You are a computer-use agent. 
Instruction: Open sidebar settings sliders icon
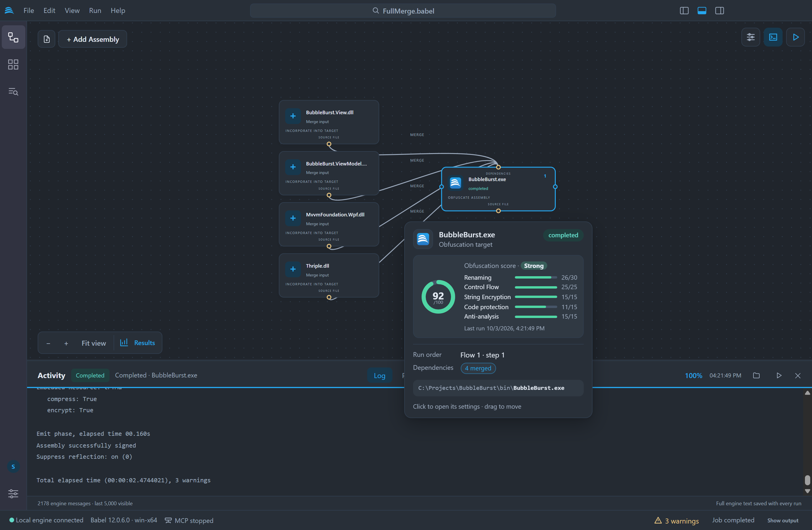[13, 493]
